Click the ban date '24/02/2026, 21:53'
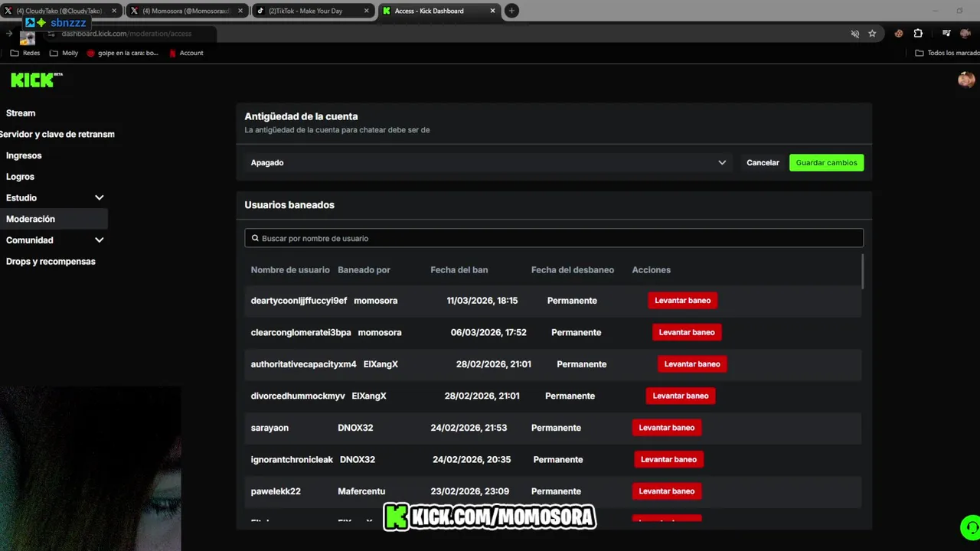The height and width of the screenshot is (551, 980). point(469,428)
